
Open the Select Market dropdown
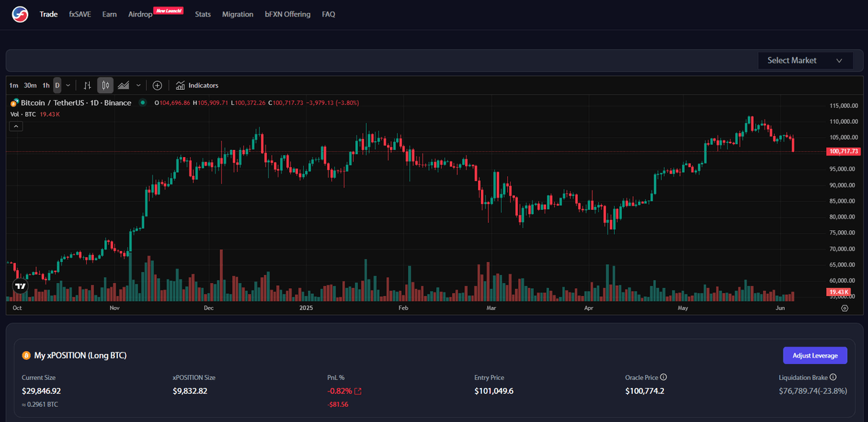(x=805, y=61)
